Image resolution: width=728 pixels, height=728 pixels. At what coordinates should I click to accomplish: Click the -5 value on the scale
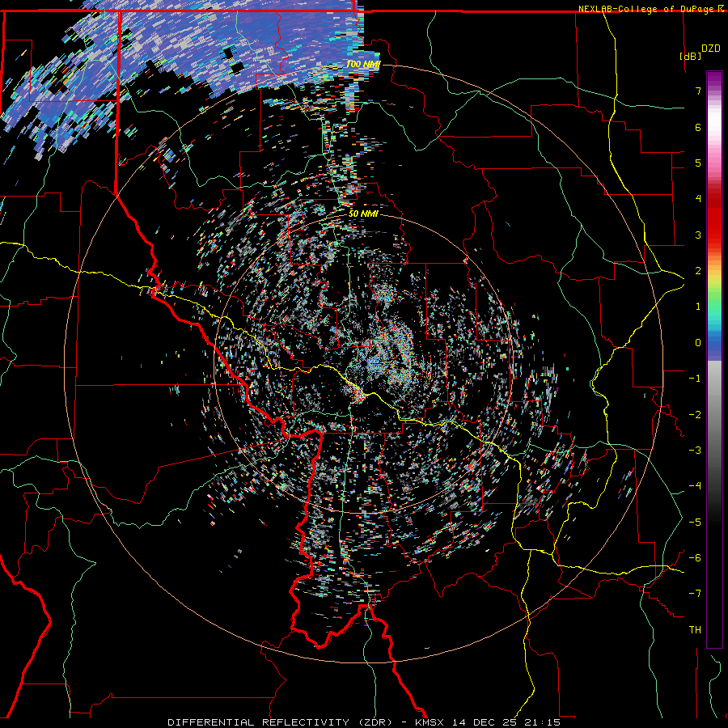695,523
